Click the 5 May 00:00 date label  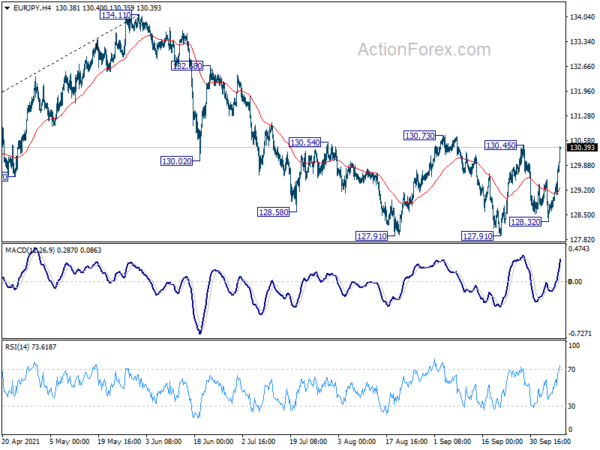[69, 441]
